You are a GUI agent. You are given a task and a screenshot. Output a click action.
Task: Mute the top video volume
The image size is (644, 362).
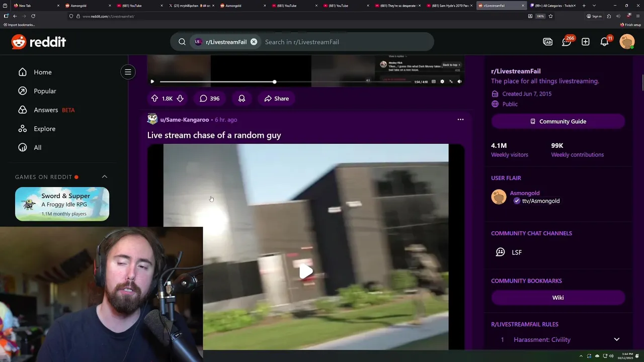point(459,81)
